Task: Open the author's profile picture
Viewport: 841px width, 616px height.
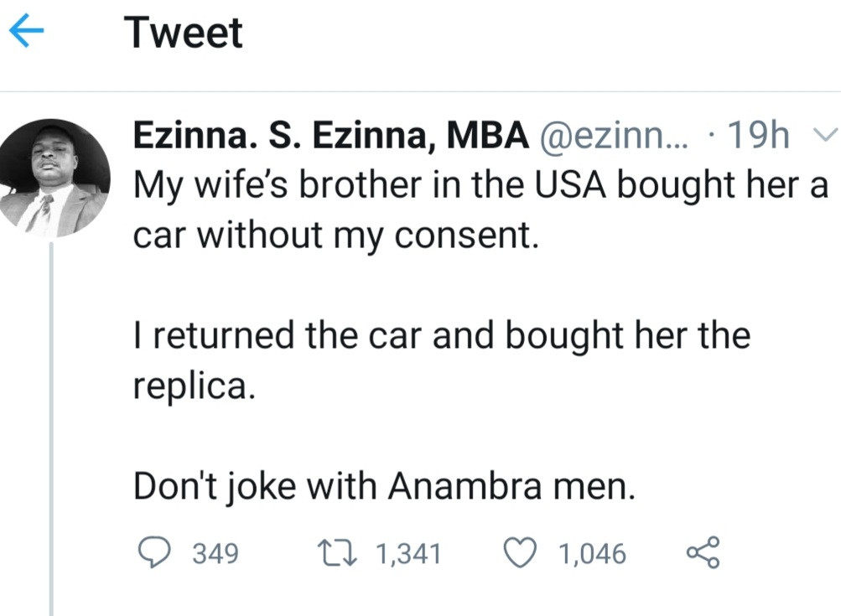Action: pyautogui.click(x=55, y=179)
